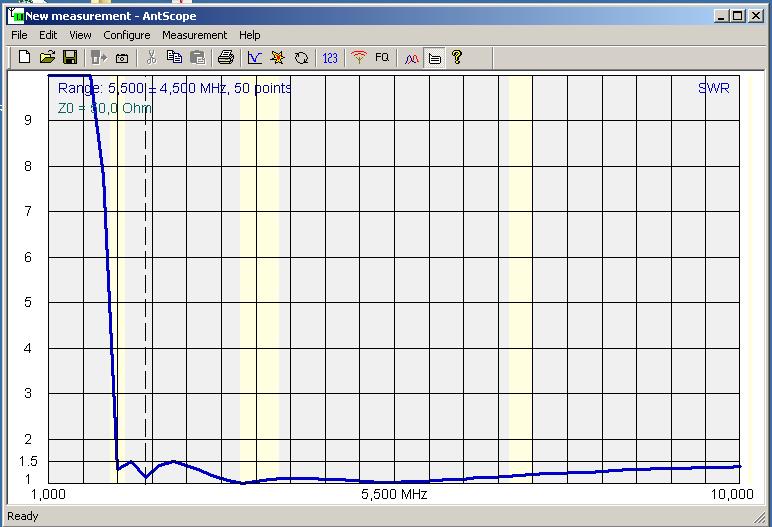Click the '1,000' start frequency label

pyautogui.click(x=48, y=494)
